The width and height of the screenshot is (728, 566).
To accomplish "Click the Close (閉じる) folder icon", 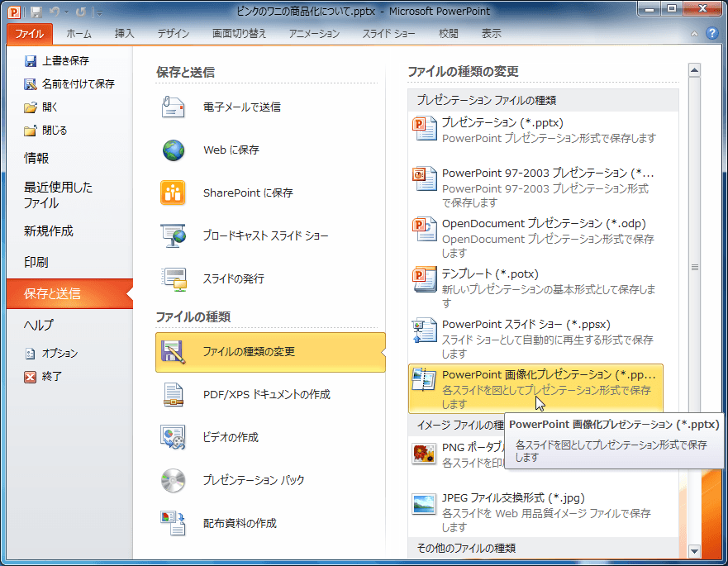I will (31, 131).
